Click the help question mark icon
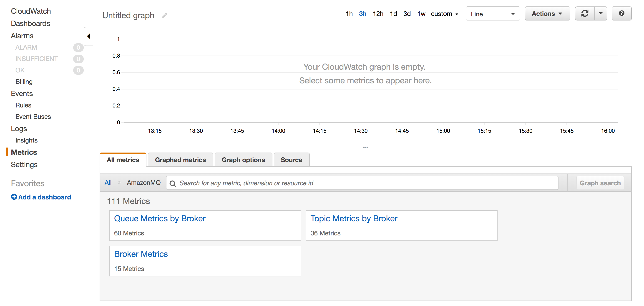Screen dimensions: 644x306 click(x=622, y=13)
